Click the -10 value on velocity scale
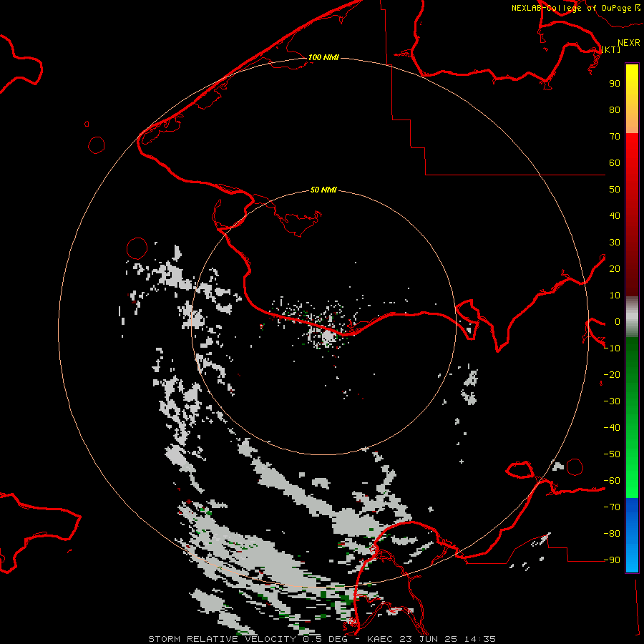The width and height of the screenshot is (644, 644). (x=612, y=348)
